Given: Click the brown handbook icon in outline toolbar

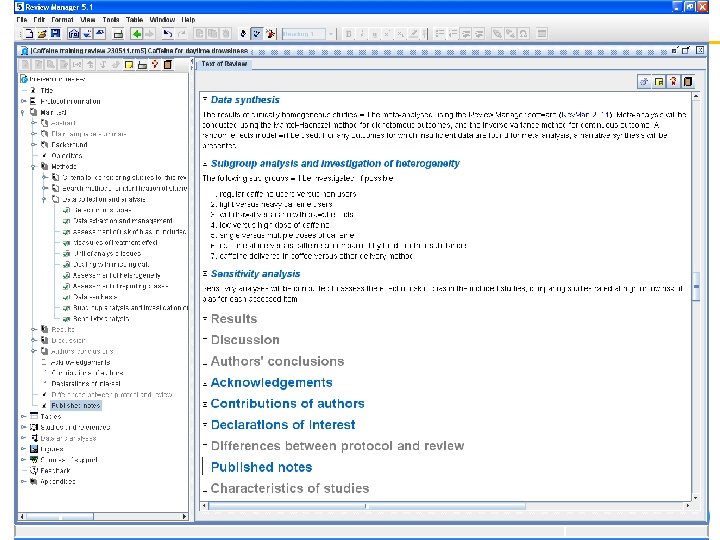Looking at the screenshot, I should coord(168,65).
